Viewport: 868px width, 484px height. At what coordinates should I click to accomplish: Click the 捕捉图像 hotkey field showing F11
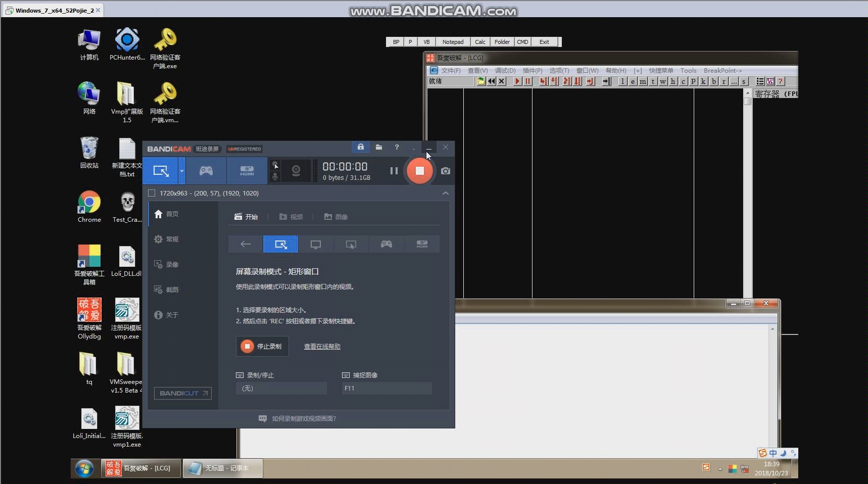point(387,388)
